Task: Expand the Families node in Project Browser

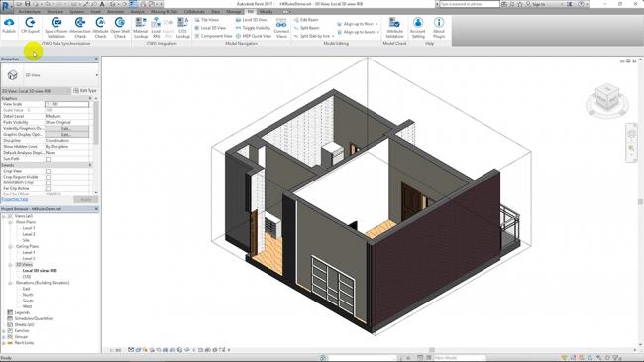Action: [x=4, y=331]
